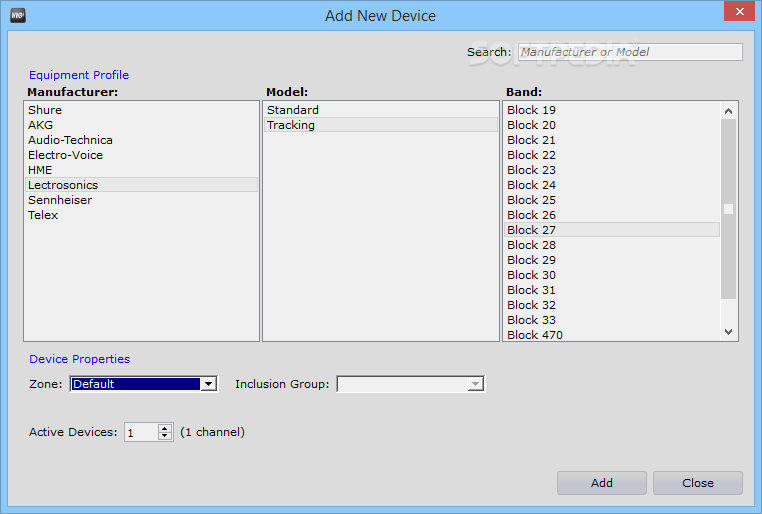Select Block 31 band
The height and width of the screenshot is (514, 762).
[612, 290]
